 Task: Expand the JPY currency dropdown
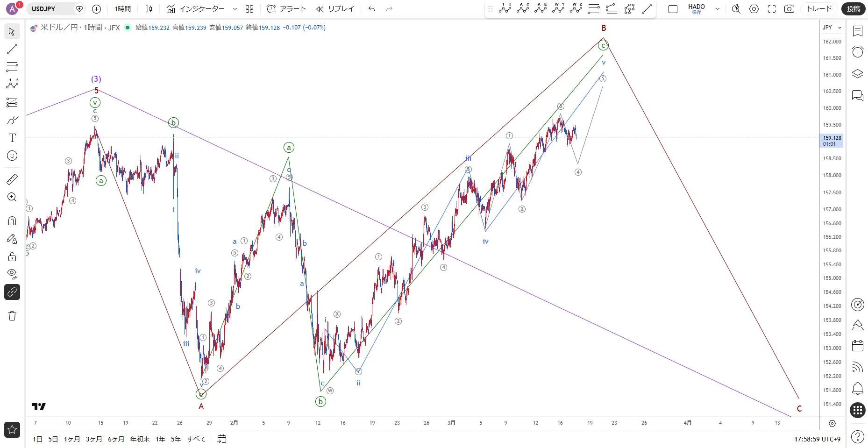(832, 28)
